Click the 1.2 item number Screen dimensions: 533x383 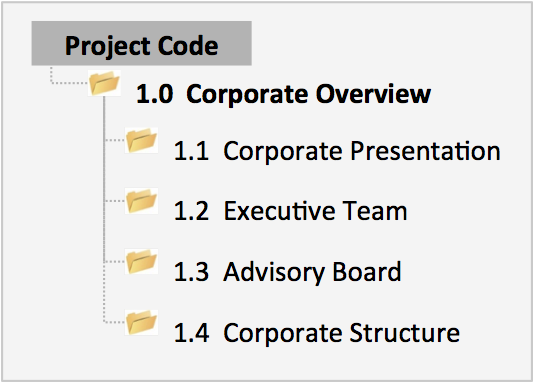[x=191, y=211]
